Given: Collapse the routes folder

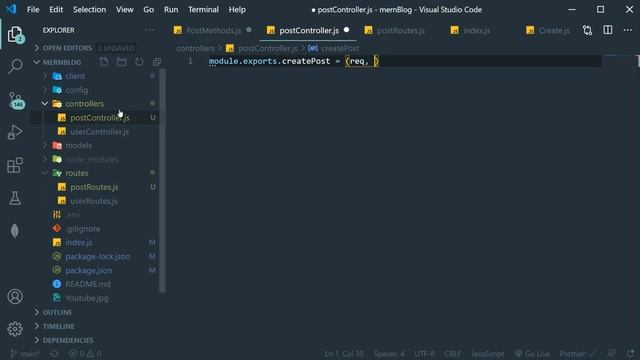Looking at the screenshot, I should (77, 173).
